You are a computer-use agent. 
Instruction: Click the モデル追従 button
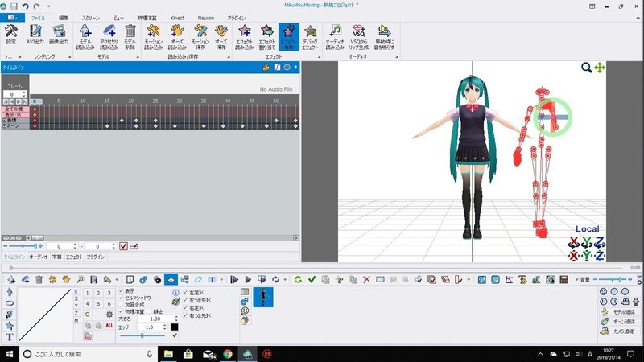(618, 312)
